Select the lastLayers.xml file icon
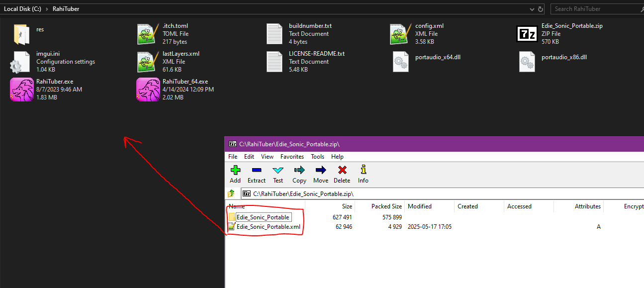This screenshot has height=288, width=644. point(148,62)
